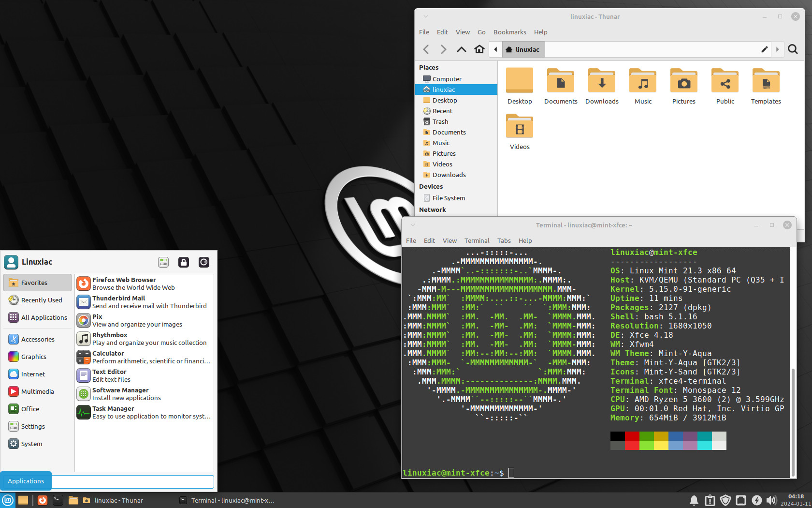This screenshot has height=508, width=812.
Task: Lock screen via menu header lock icon
Action: [184, 262]
